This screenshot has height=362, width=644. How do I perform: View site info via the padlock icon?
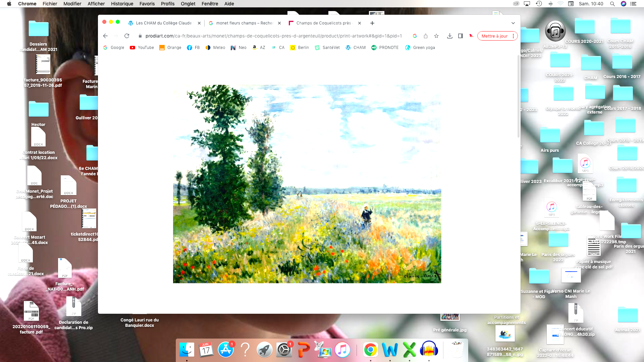tap(140, 36)
